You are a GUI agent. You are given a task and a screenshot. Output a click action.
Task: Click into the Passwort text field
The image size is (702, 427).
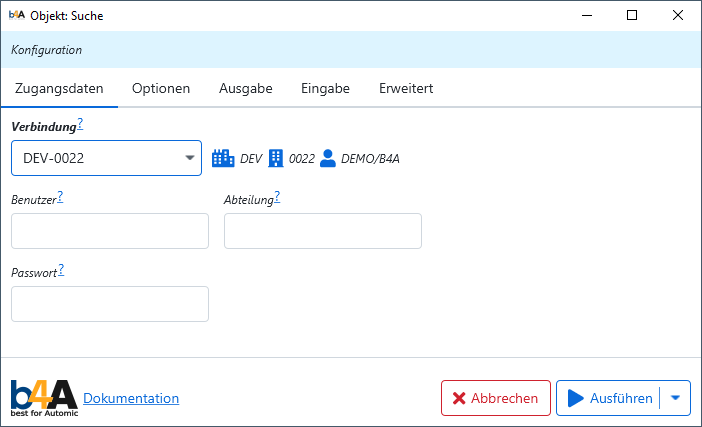coord(110,304)
